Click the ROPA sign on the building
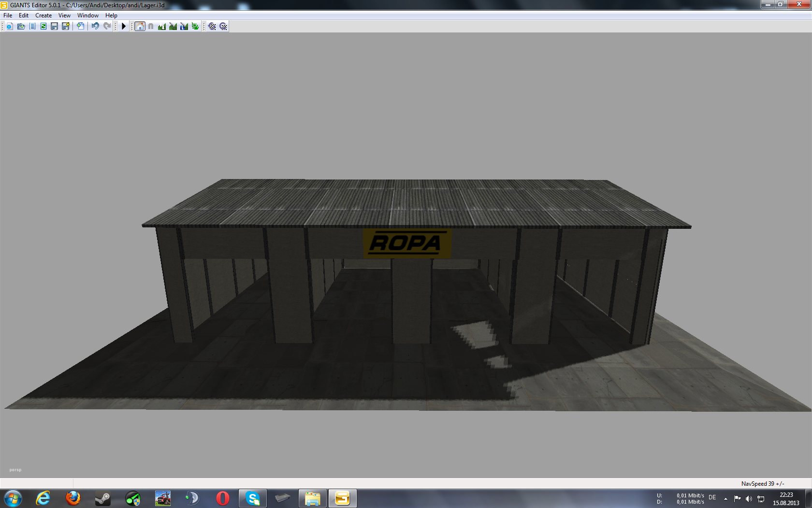 coord(407,243)
